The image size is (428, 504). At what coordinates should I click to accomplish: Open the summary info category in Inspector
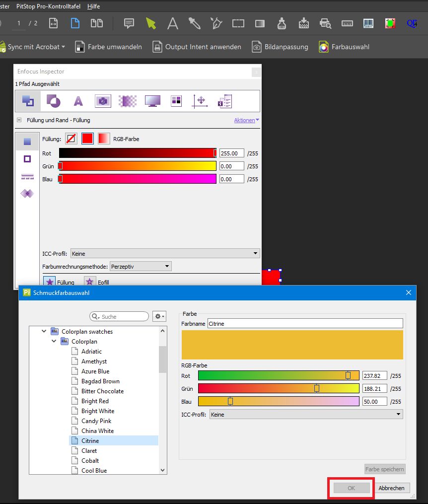click(224, 101)
